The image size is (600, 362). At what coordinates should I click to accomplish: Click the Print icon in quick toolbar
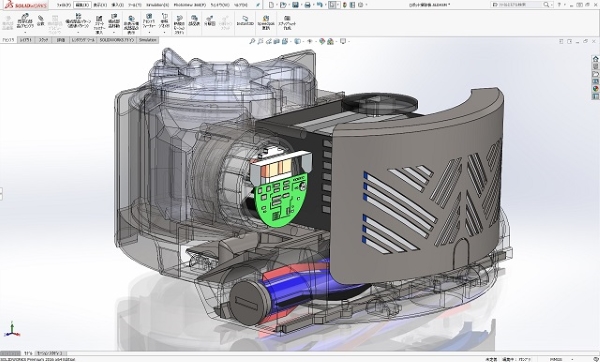[307, 5]
